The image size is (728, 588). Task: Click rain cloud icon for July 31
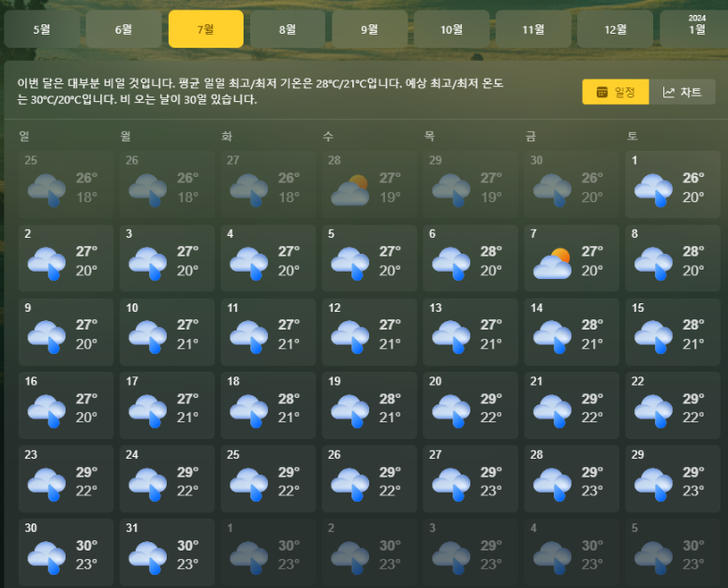[x=148, y=557]
